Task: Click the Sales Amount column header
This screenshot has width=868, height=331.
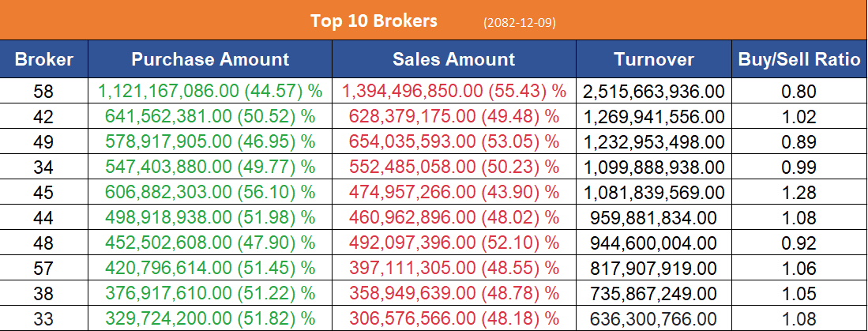Action: pyautogui.click(x=453, y=59)
